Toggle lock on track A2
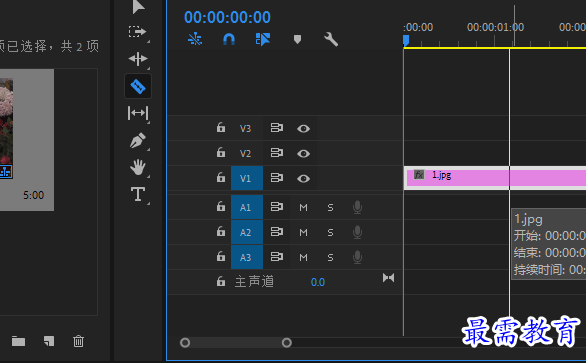This screenshot has width=586, height=363. point(221,231)
